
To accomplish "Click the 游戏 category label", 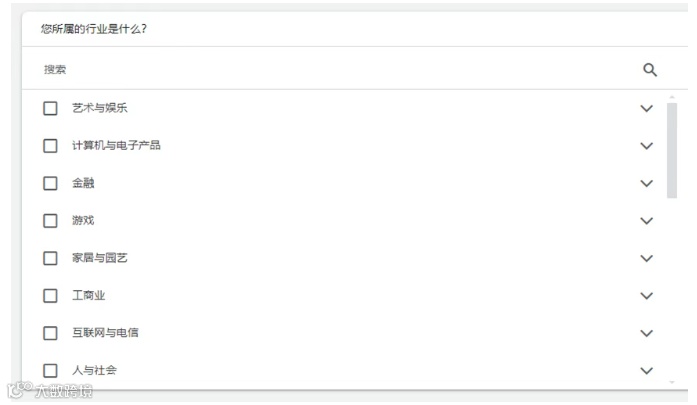I will click(83, 221).
